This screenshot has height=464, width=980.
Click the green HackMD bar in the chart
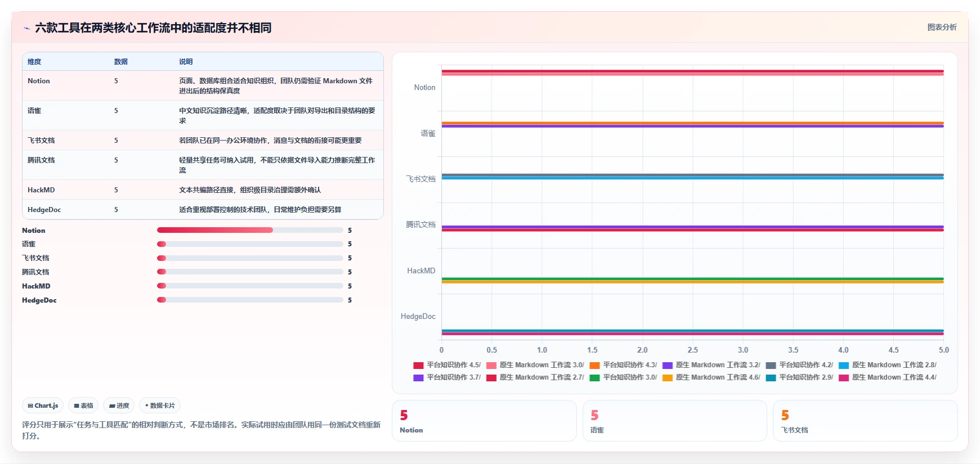(x=692, y=279)
